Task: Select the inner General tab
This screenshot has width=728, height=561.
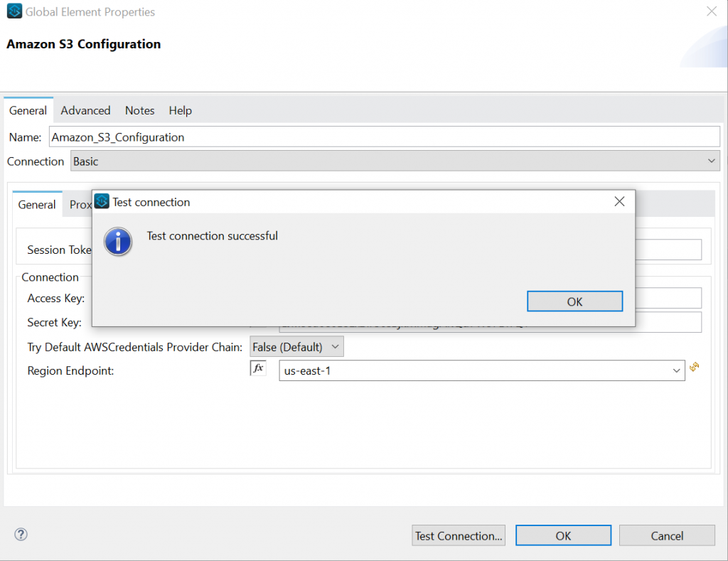Action: pyautogui.click(x=36, y=204)
